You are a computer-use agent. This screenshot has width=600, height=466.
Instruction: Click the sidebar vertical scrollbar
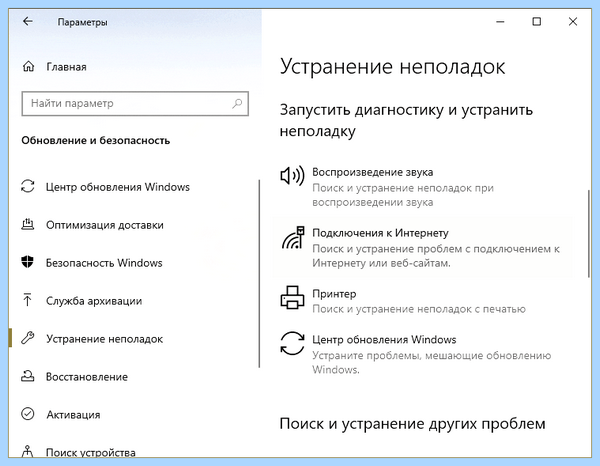tap(259, 274)
